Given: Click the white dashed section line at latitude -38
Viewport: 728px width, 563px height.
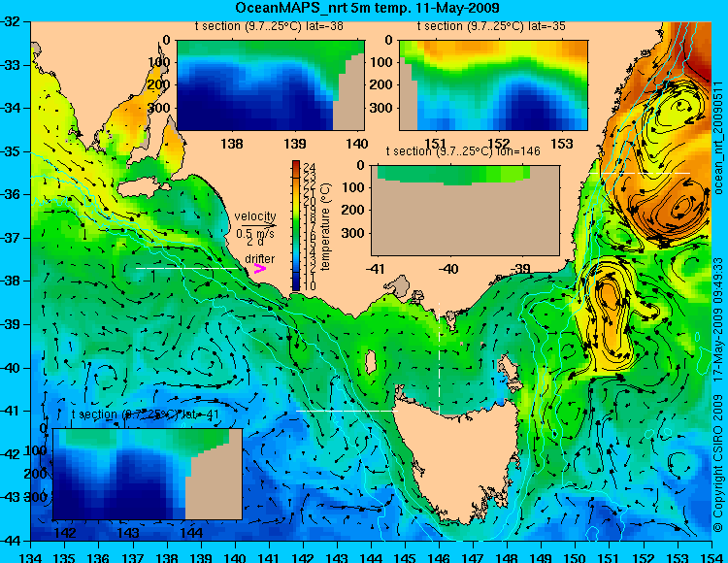Looking at the screenshot, I should click(x=189, y=268).
